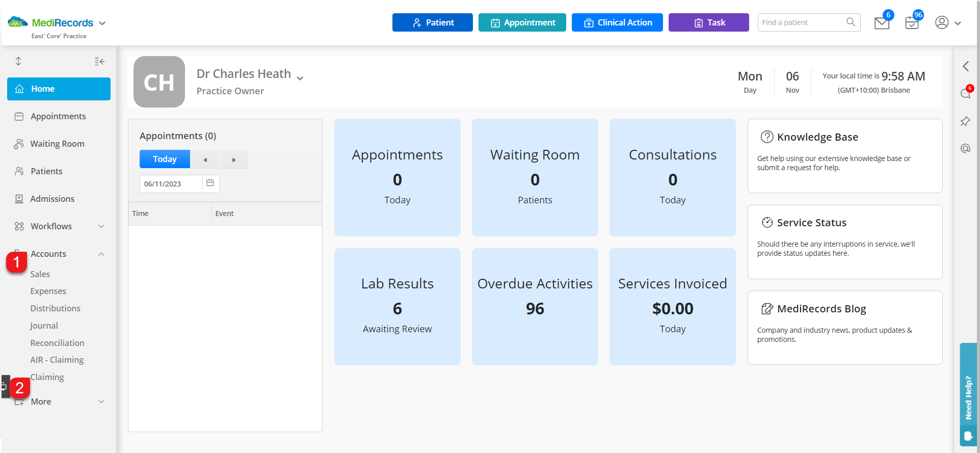Open the Consultations Today tile
This screenshot has height=453, width=980.
click(x=672, y=177)
